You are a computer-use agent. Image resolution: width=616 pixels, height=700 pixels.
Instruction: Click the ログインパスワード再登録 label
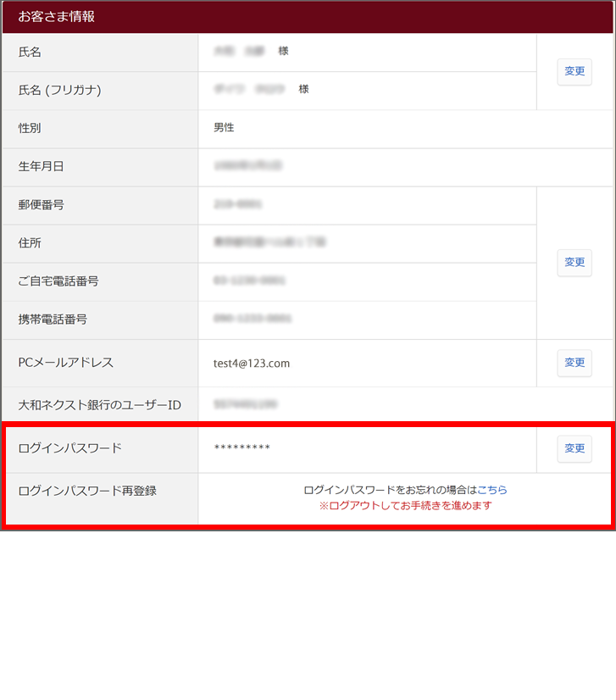(x=87, y=491)
